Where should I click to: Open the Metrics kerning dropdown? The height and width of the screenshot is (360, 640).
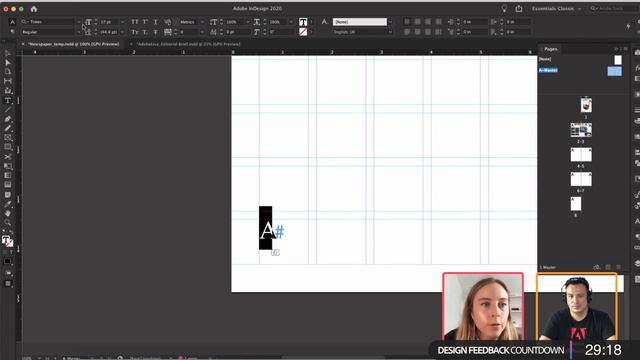pos(202,22)
